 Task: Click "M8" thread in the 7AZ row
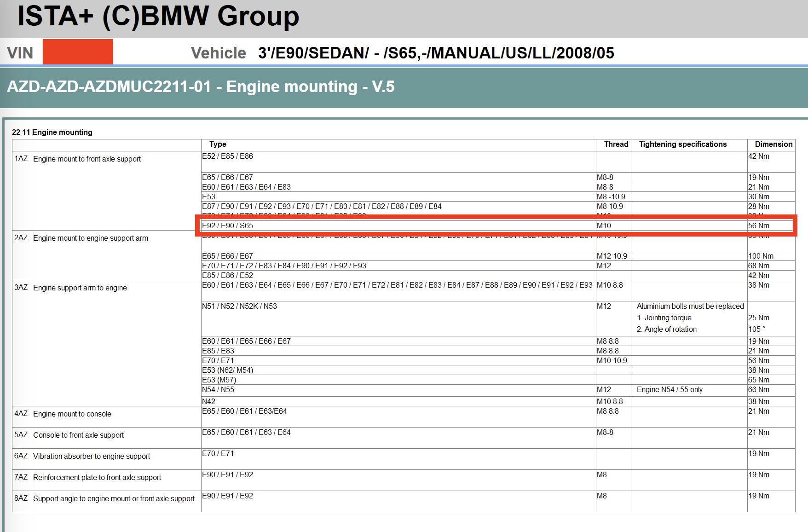(x=602, y=474)
